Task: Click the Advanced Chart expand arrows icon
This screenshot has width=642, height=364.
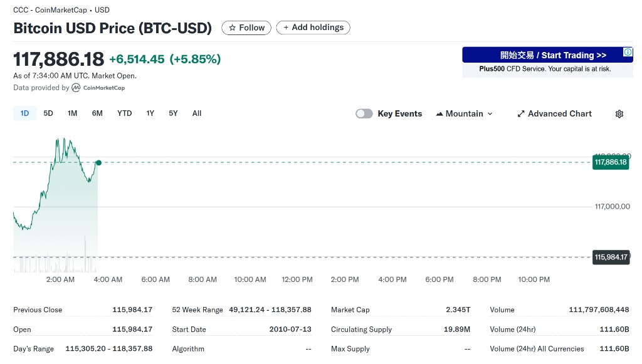Action: point(521,113)
